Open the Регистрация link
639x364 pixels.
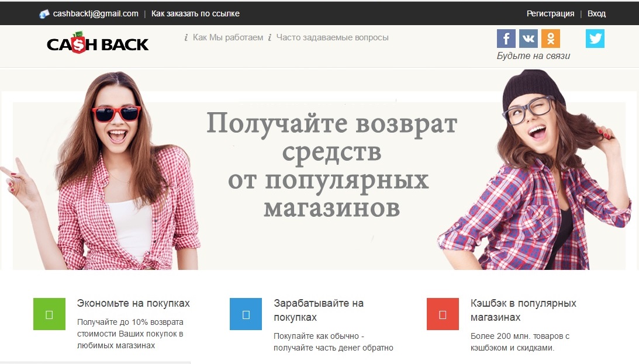pos(550,13)
